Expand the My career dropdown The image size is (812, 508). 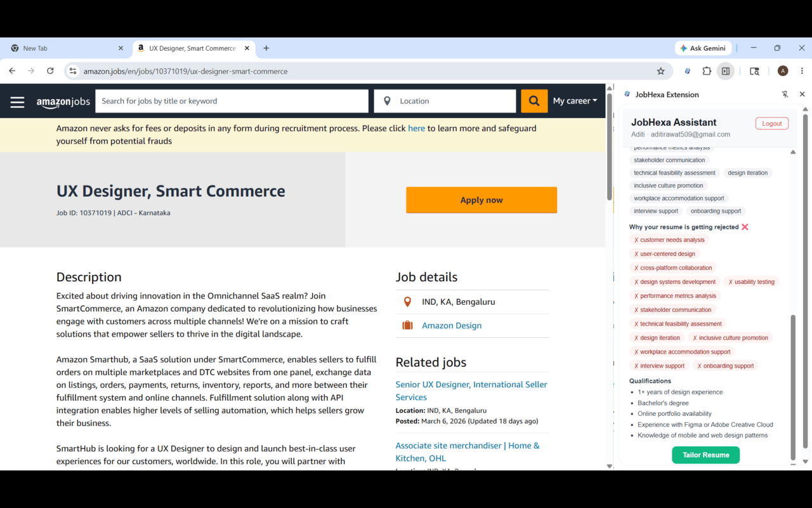click(x=575, y=101)
